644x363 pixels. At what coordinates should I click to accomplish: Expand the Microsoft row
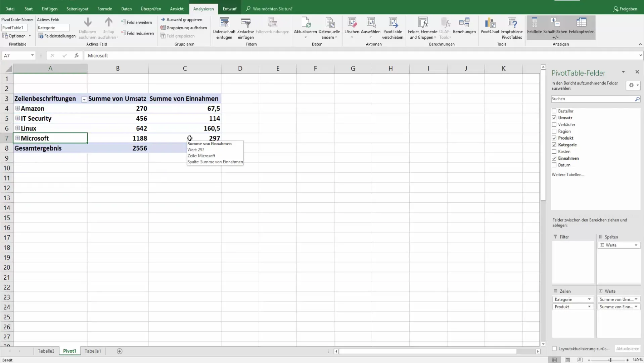coord(17,138)
